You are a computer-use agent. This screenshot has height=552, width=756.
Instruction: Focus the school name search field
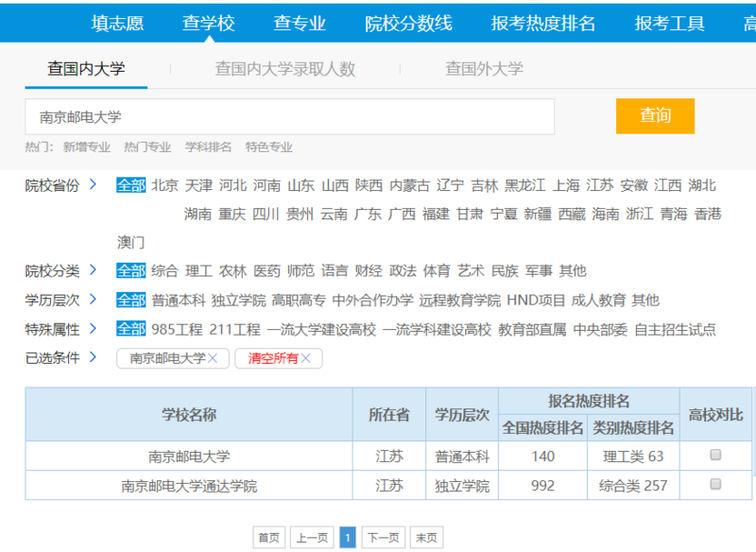[290, 116]
